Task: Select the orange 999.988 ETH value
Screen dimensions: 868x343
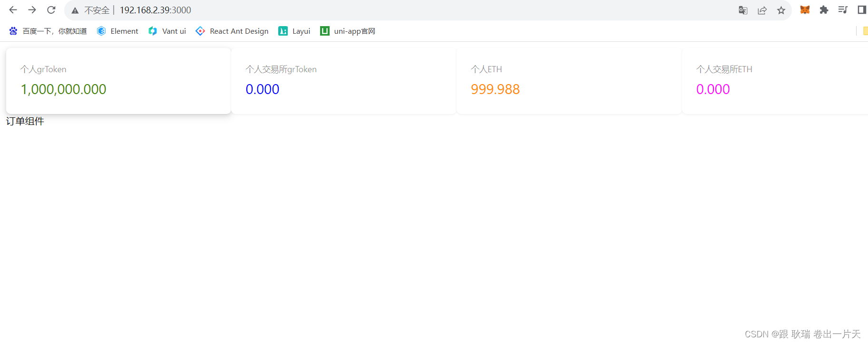Action: [495, 89]
